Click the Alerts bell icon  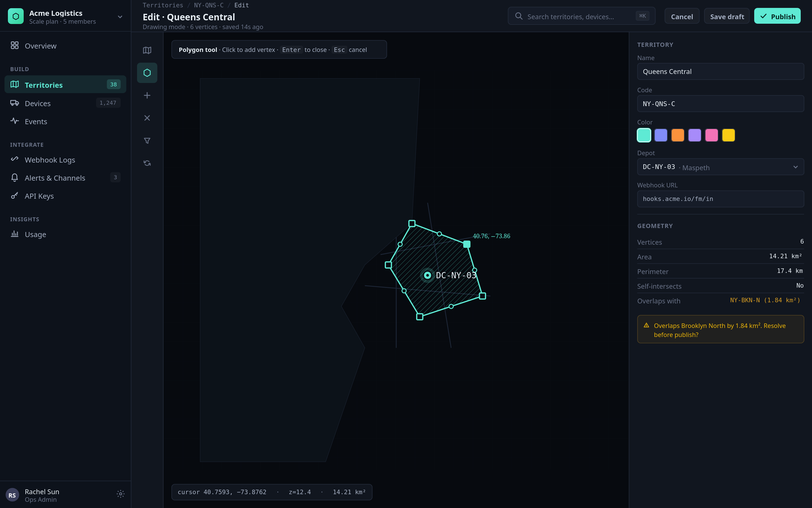pyautogui.click(x=14, y=178)
